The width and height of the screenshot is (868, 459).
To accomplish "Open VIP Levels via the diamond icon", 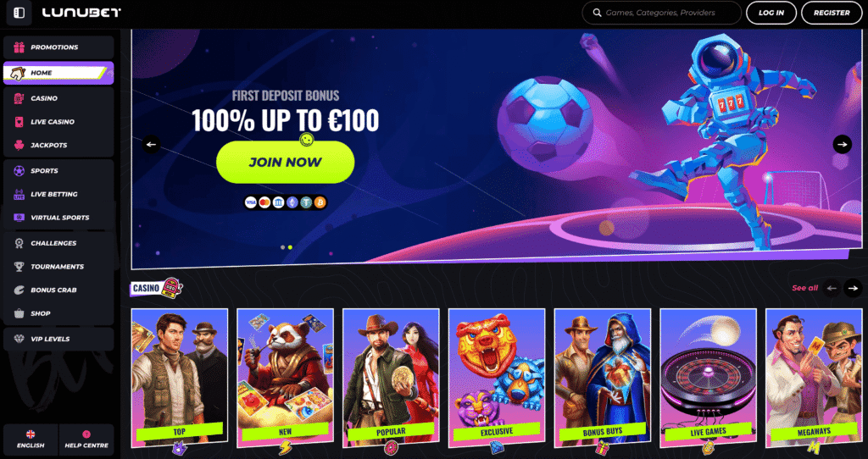I will (19, 339).
